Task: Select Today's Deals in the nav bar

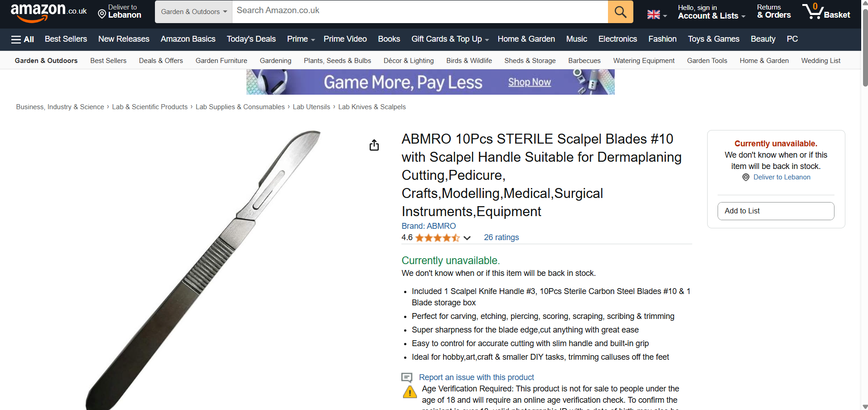Action: coord(251,39)
